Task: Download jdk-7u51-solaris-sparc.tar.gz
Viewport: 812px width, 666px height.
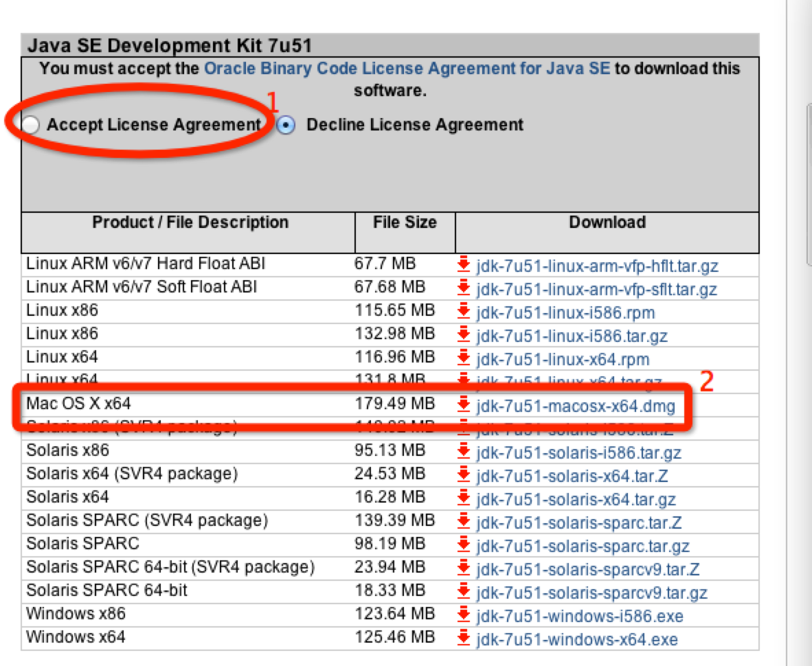Action: [583, 547]
